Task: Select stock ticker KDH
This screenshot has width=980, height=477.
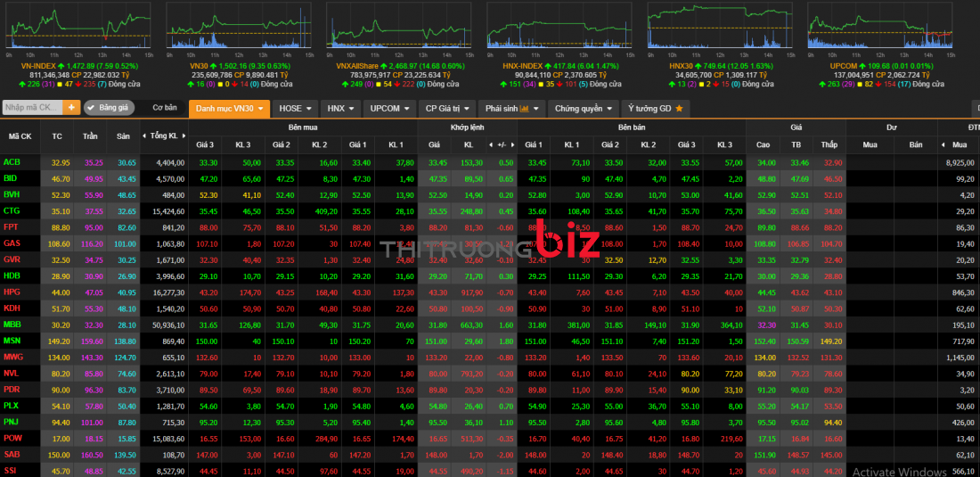Action: (x=12, y=308)
